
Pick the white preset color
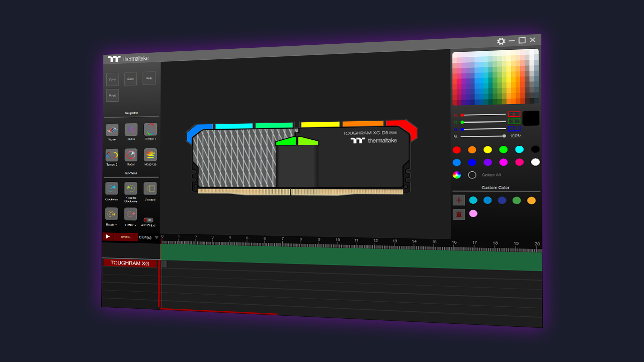(x=535, y=162)
